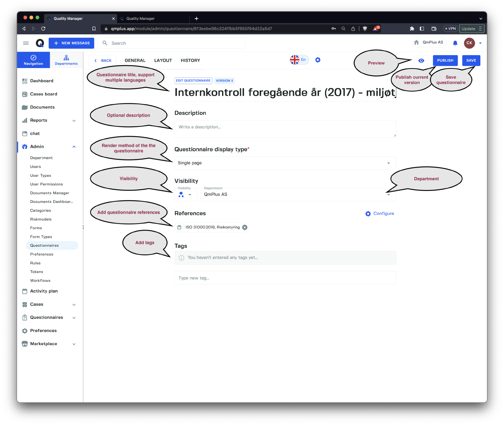Toggle the En language flag selector
504x425 pixels.
click(x=299, y=60)
